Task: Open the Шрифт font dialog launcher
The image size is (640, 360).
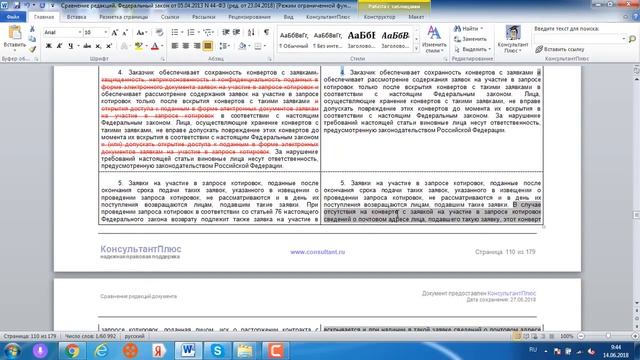Action: [x=162, y=59]
